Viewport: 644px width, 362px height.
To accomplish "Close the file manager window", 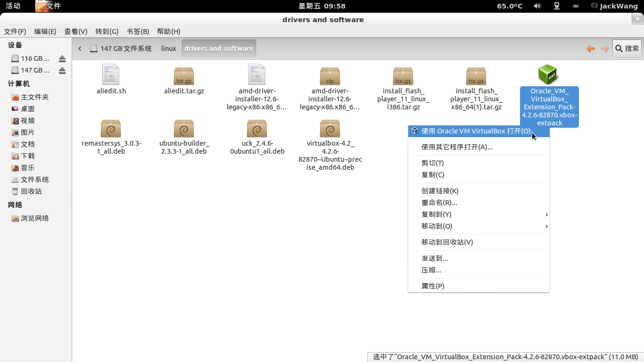I will tap(637, 19).
